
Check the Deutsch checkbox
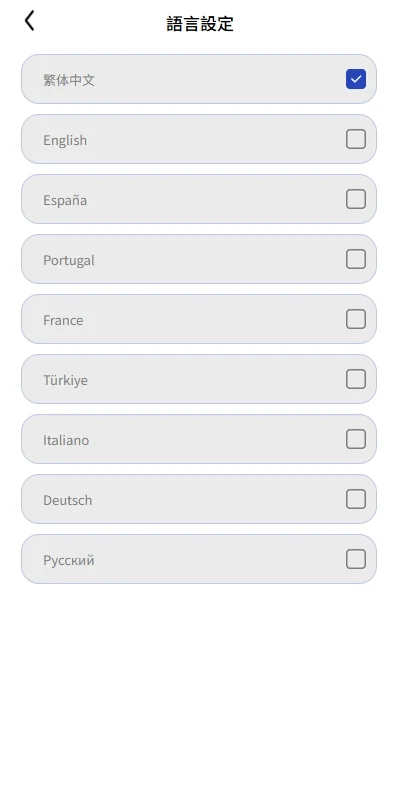[356, 499]
